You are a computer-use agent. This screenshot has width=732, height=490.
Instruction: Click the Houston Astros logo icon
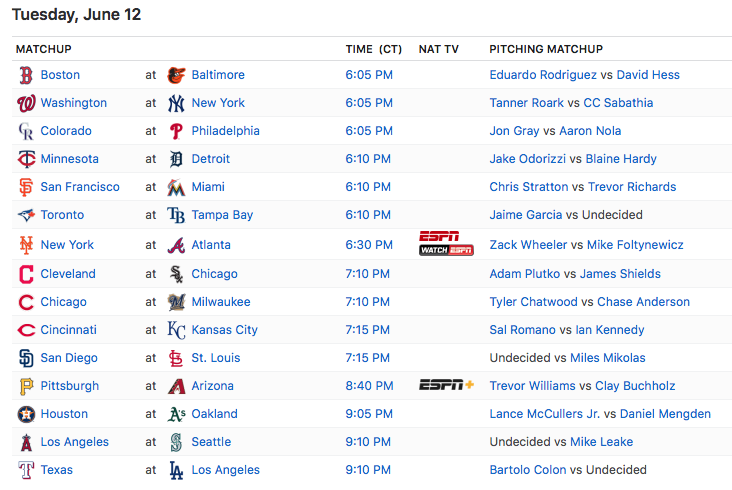(26, 414)
